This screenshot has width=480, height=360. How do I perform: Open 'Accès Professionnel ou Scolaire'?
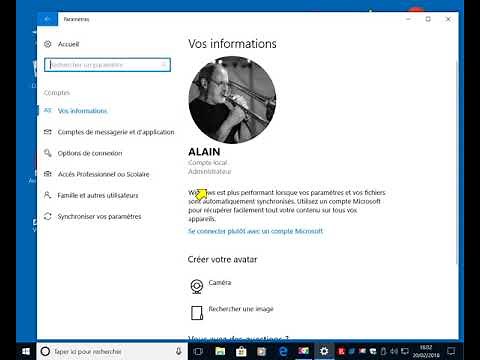pos(103,174)
